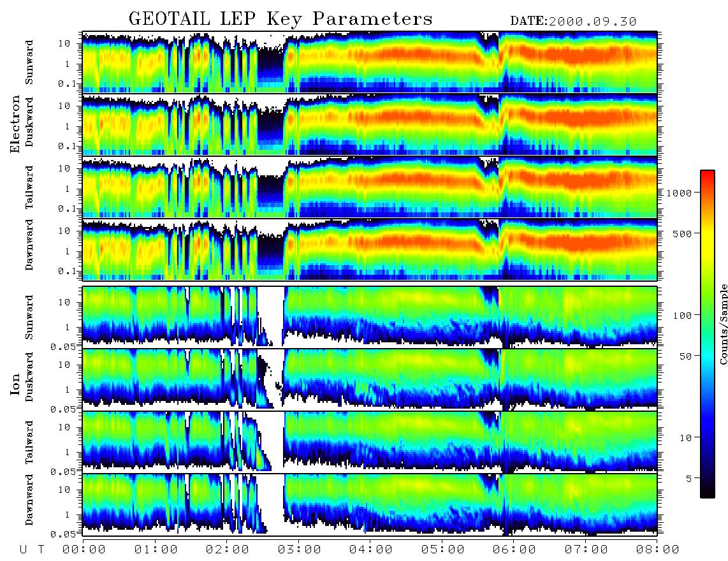Image resolution: width=728 pixels, height=561 pixels.
Task: Click the "100" colorbar tick label
Action: 682,316
